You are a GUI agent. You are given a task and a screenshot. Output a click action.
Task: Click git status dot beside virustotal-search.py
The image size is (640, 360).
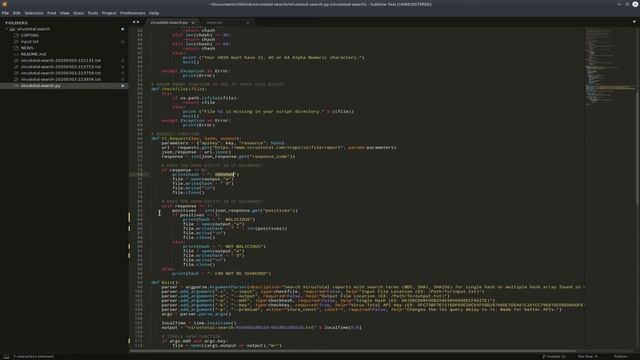[x=122, y=86]
